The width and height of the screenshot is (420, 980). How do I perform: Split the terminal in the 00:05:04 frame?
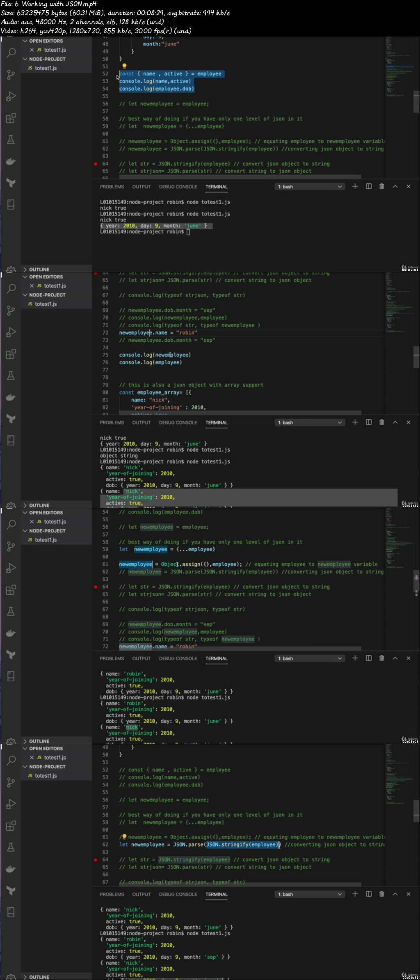(369, 658)
